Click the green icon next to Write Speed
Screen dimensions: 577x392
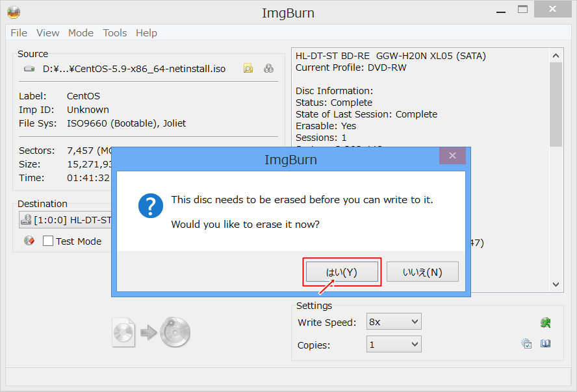point(546,322)
